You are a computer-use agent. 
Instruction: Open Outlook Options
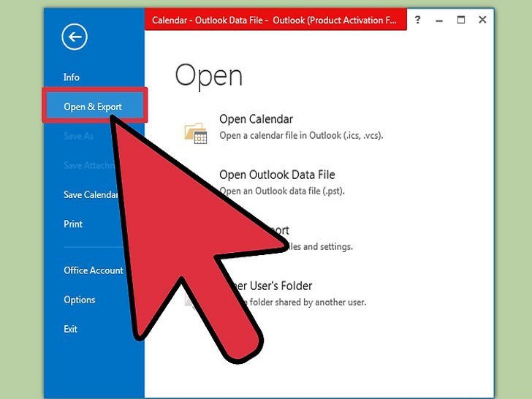(80, 300)
